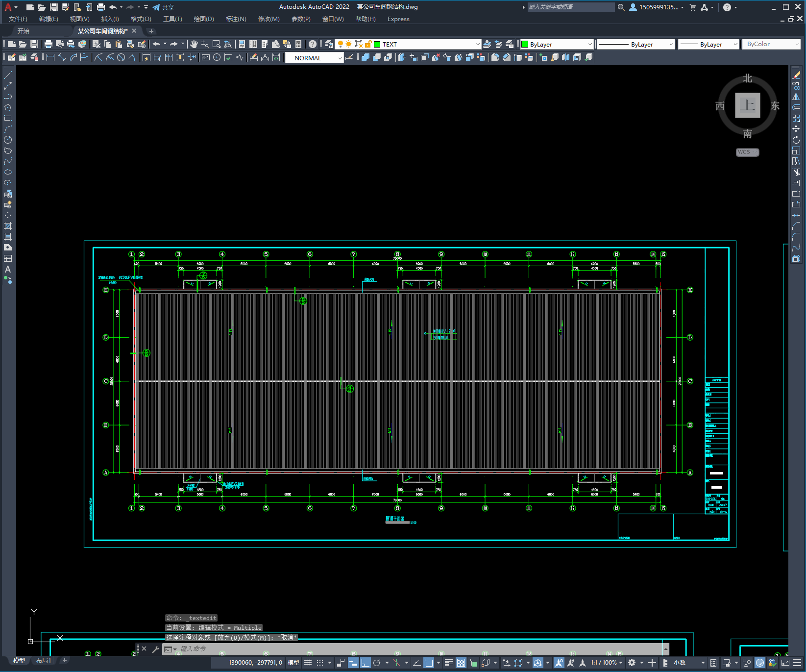The height and width of the screenshot is (672, 806).
Task: Select the Rotate tool in modify toolbar
Action: point(796,140)
